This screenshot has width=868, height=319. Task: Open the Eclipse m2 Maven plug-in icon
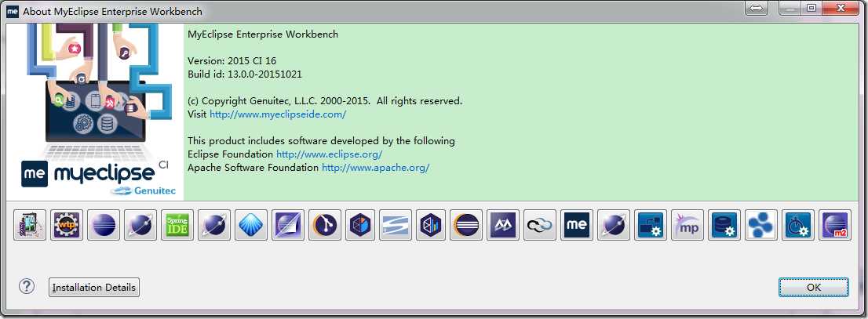tap(835, 225)
